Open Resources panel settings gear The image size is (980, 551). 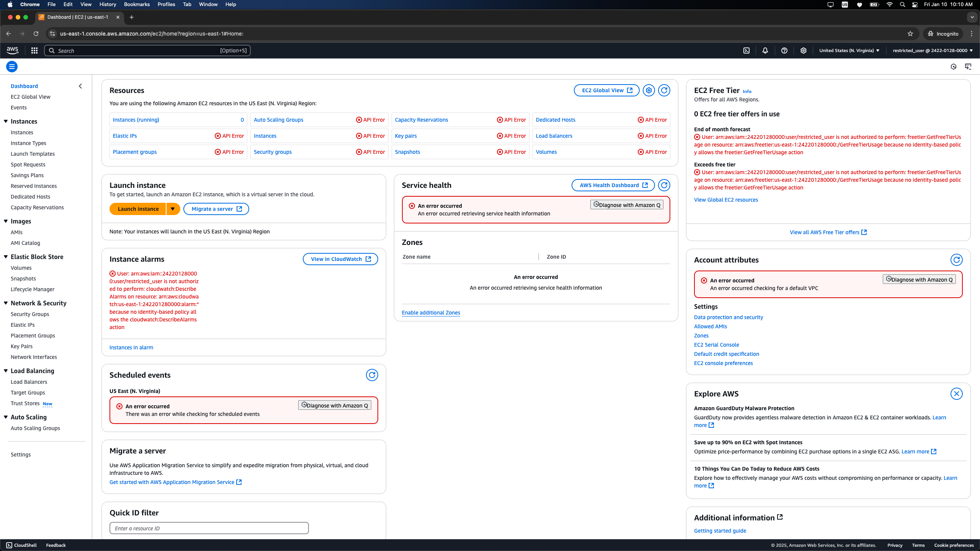[648, 90]
